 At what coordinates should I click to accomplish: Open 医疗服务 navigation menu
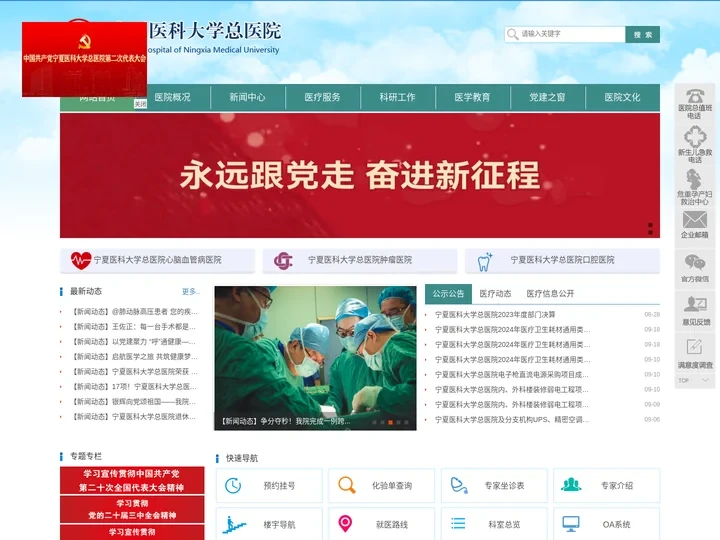click(322, 97)
